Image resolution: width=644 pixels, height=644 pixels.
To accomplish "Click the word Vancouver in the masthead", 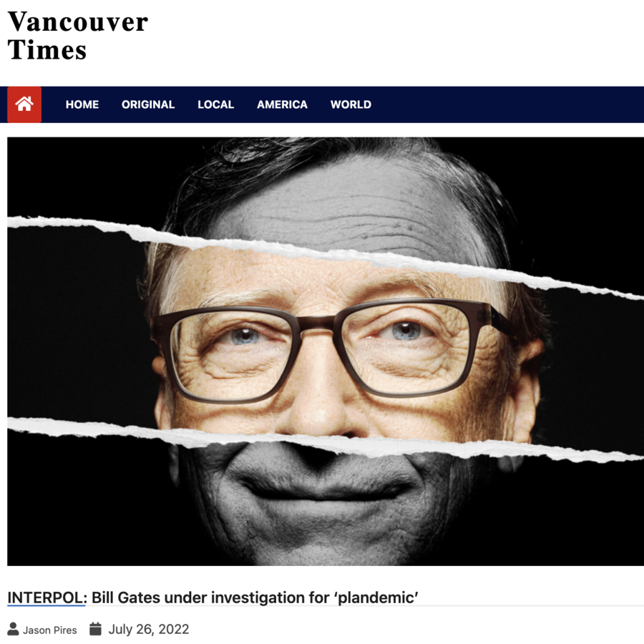I will tap(78, 22).
